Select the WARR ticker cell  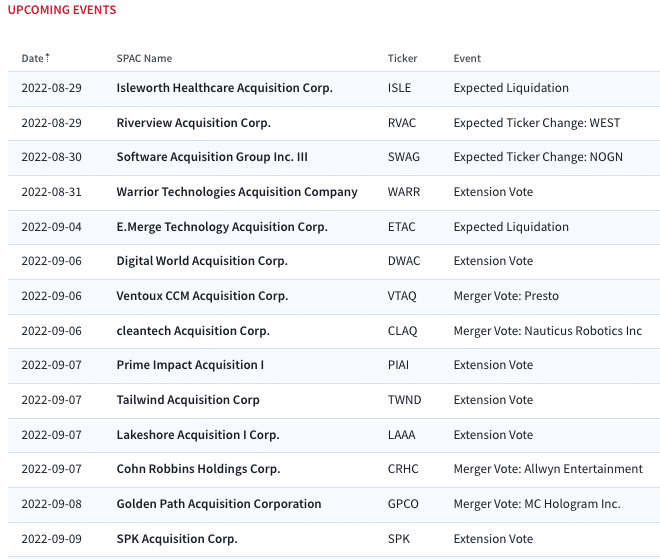click(x=404, y=192)
